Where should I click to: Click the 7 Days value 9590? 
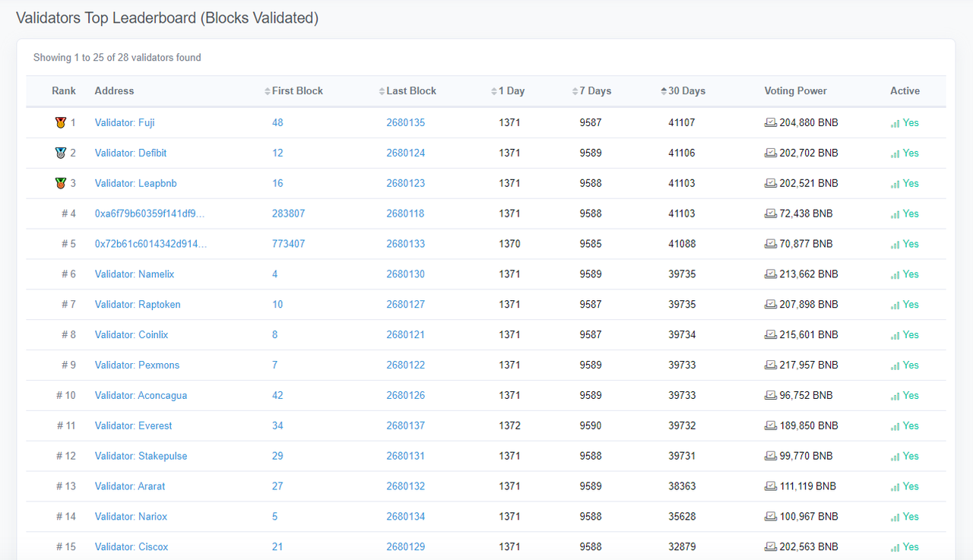pyautogui.click(x=591, y=426)
